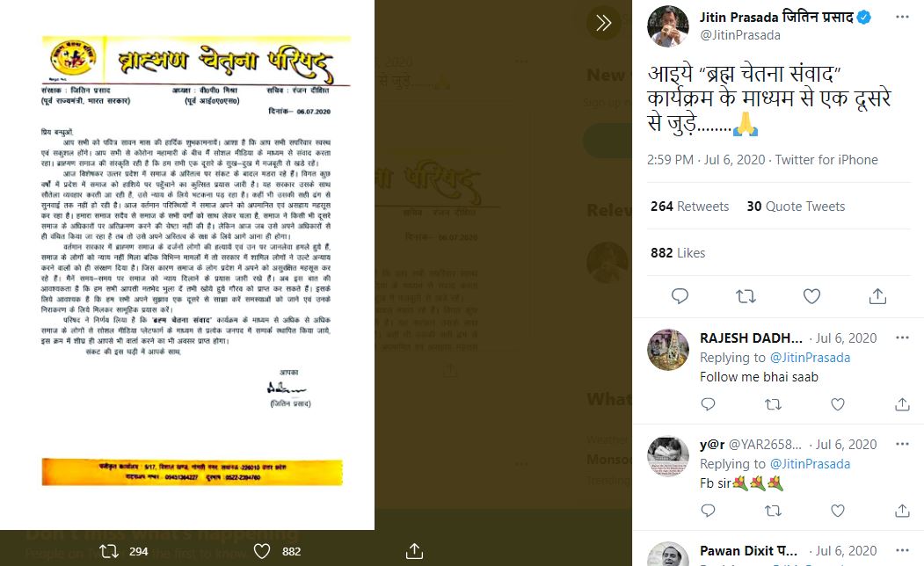Open more options on RAJESH DADH's reply
Image resolution: width=924 pixels, height=566 pixels.
tap(902, 338)
